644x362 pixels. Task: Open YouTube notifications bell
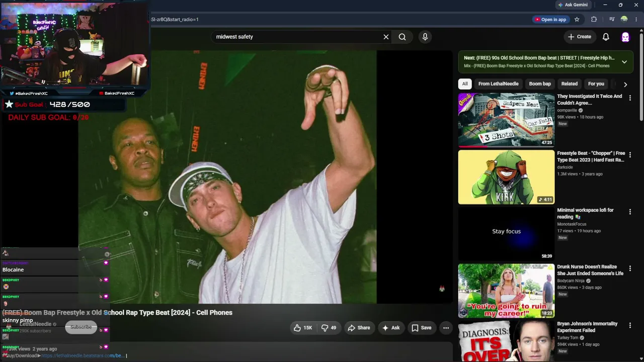click(x=606, y=37)
